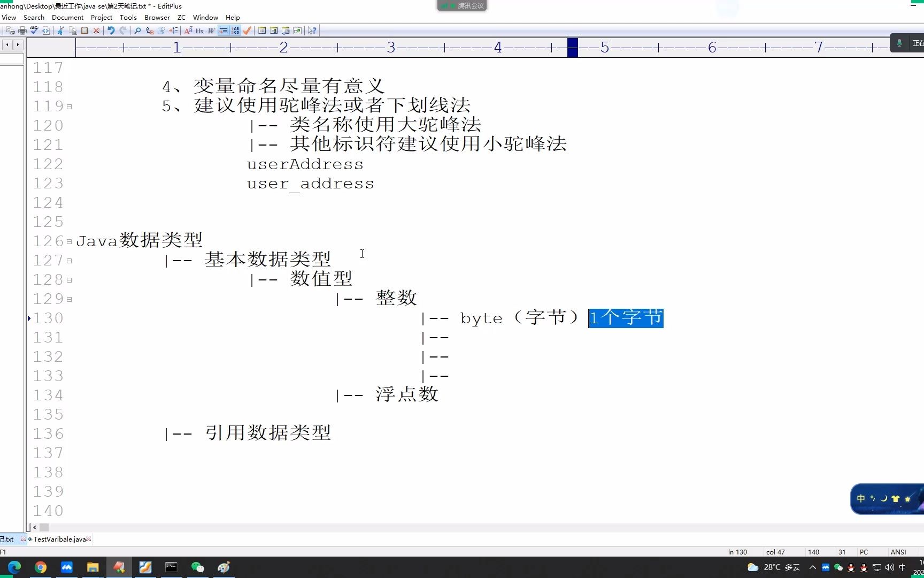924x578 pixels.
Task: Click the ruler column marker
Action: (x=573, y=48)
